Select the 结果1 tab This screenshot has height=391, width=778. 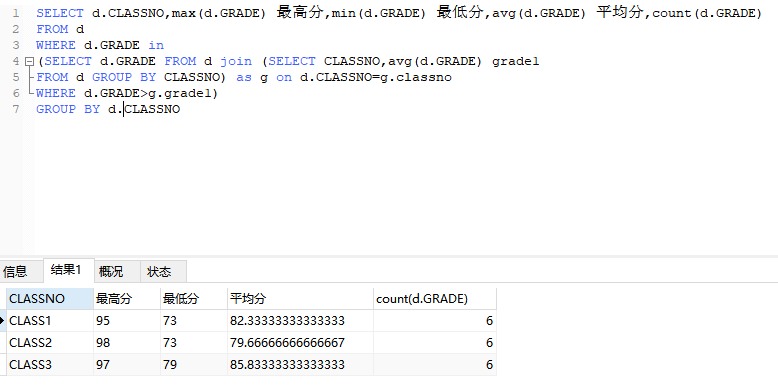click(69, 270)
